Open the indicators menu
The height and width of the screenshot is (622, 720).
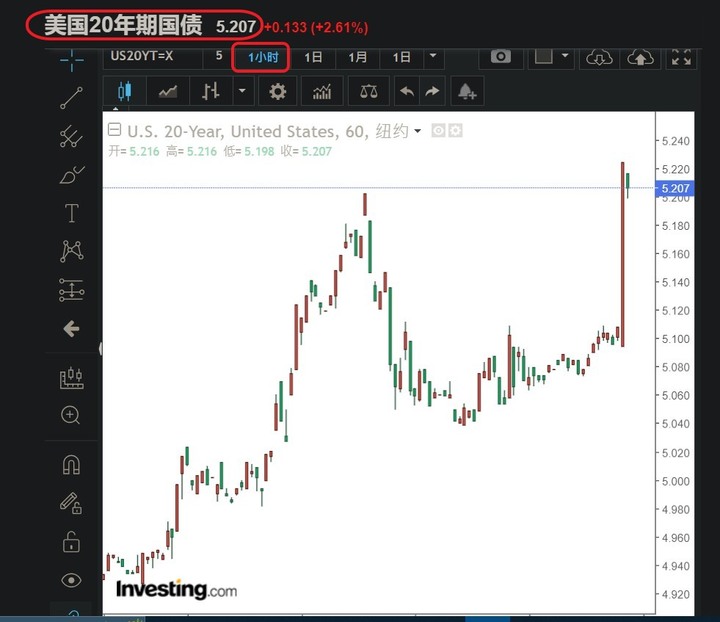322,91
